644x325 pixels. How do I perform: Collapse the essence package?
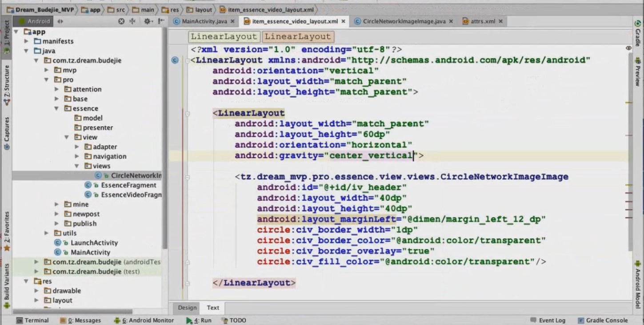56,108
